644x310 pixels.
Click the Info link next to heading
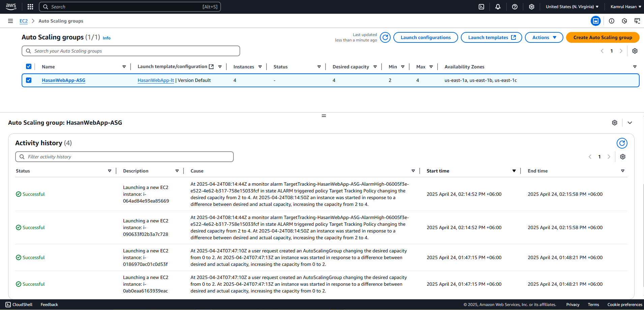point(107,38)
